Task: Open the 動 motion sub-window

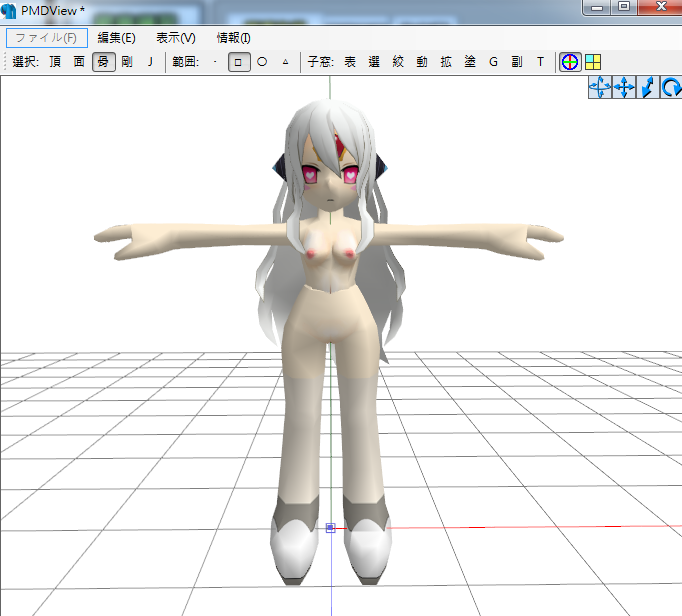Action: pos(422,62)
